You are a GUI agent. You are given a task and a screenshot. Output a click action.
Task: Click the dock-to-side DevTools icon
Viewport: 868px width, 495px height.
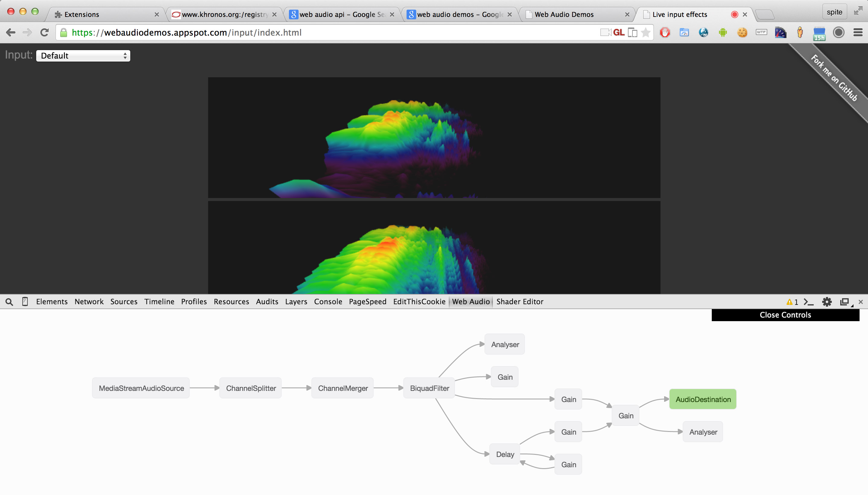844,302
